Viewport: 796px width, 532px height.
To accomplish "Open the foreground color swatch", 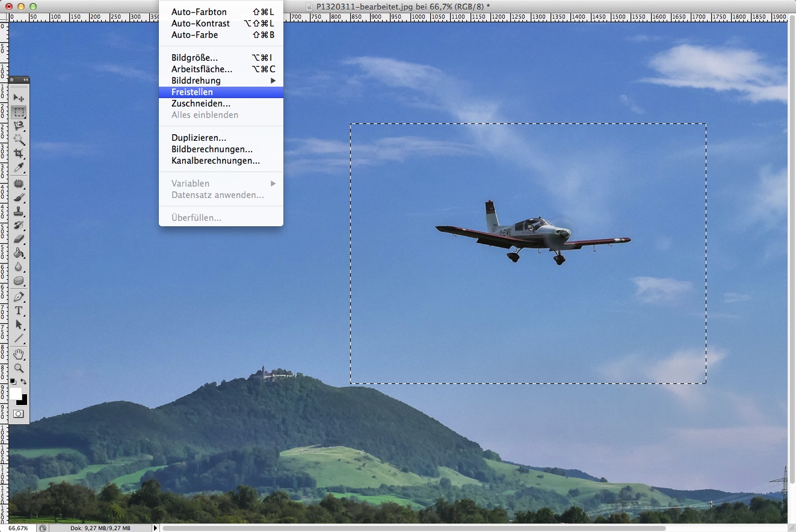I will pyautogui.click(x=15, y=394).
